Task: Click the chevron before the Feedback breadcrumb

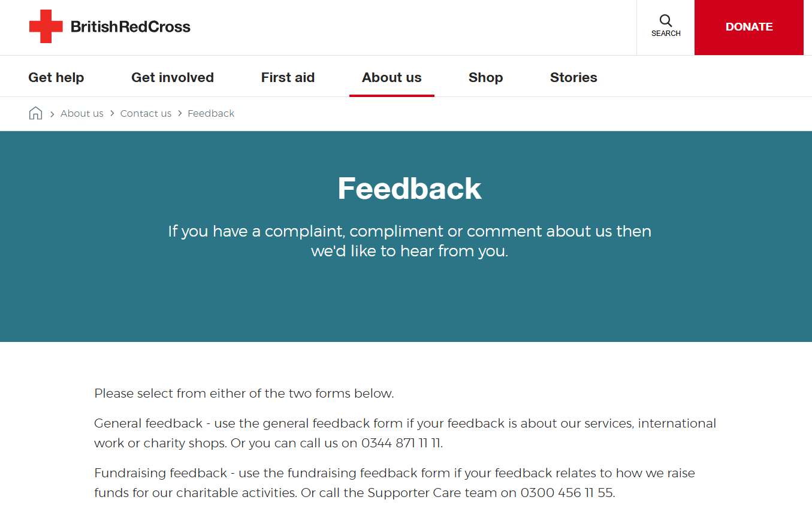Action: (x=180, y=113)
